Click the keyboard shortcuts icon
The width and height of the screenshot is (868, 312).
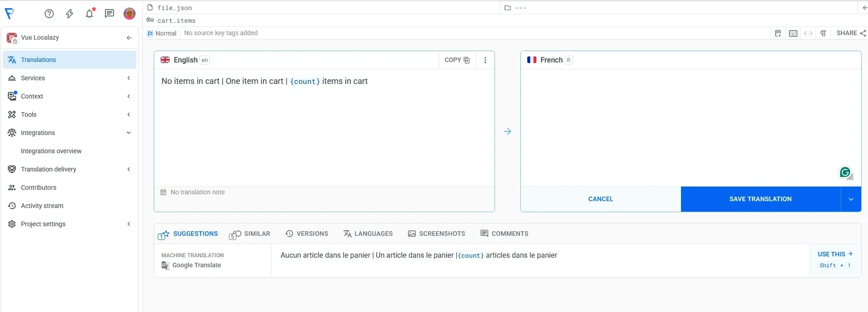793,33
